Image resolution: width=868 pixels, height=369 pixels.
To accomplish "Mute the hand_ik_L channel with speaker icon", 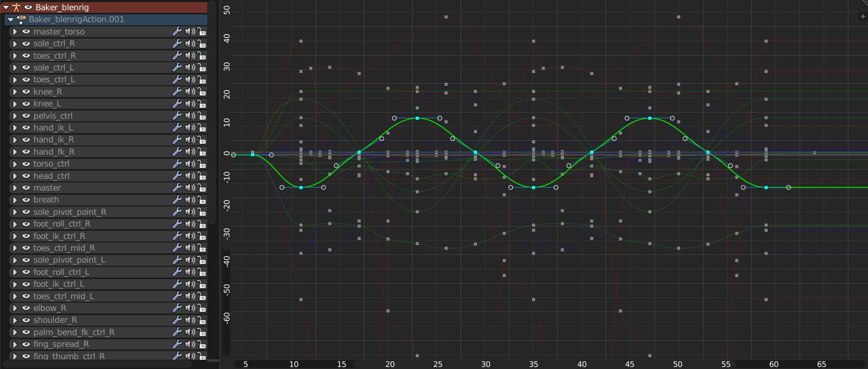I will (190, 127).
